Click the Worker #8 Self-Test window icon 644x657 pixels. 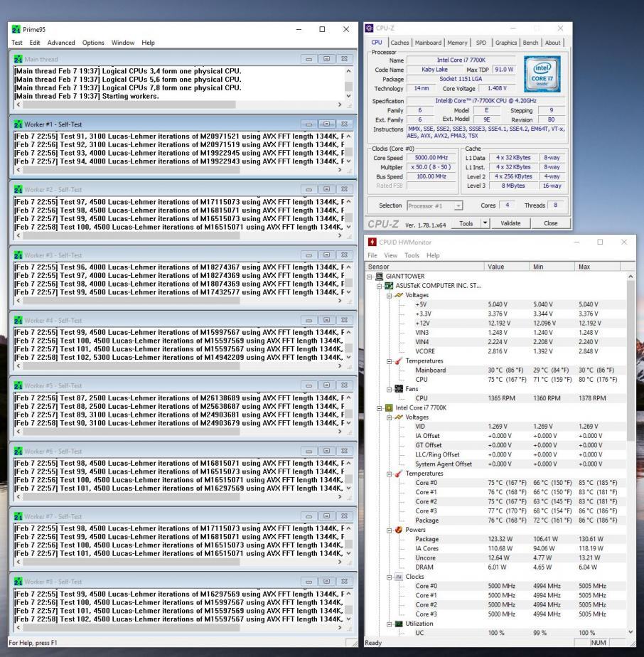(18, 582)
